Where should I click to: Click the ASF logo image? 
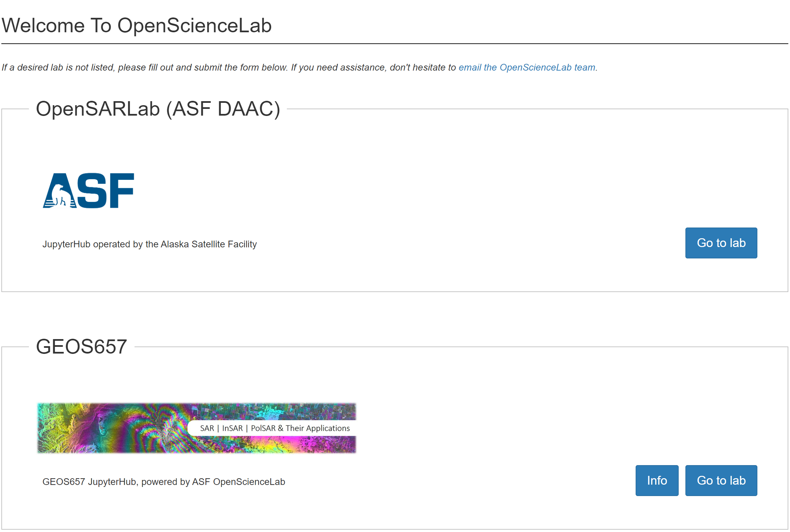click(x=88, y=190)
